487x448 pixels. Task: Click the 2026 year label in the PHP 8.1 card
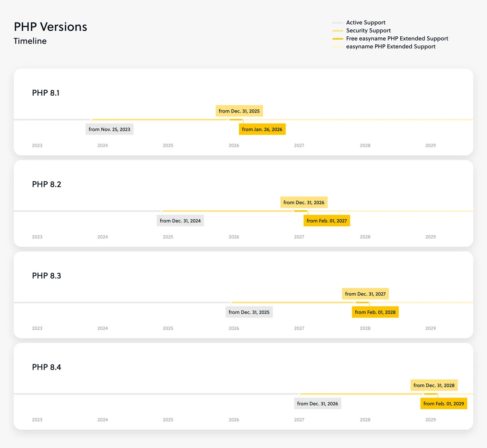(x=234, y=145)
